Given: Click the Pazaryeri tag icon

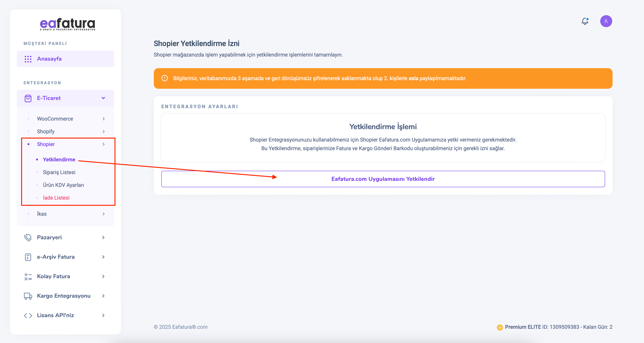Looking at the screenshot, I should (28, 237).
